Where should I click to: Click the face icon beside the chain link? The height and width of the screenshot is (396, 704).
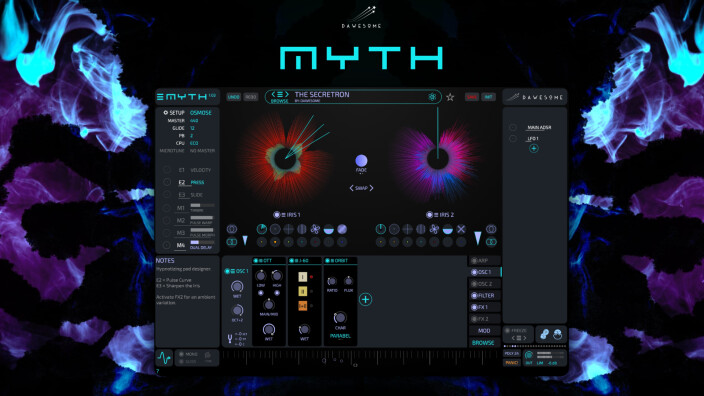pyautogui.click(x=558, y=334)
